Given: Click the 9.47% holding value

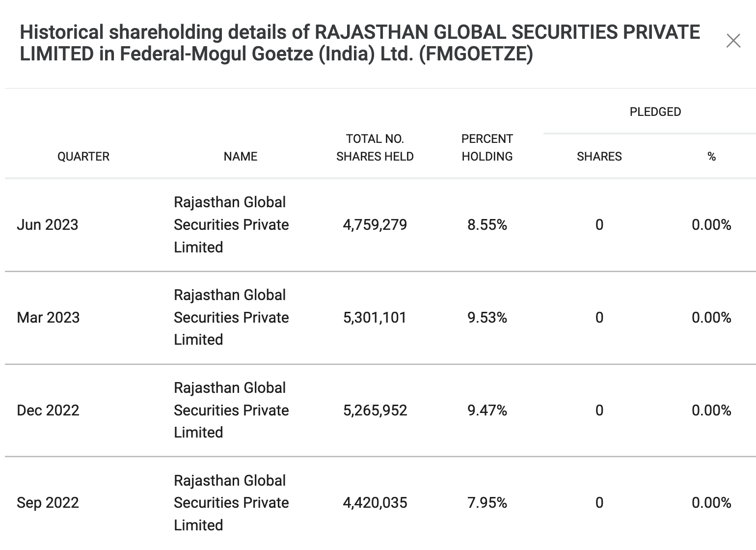Looking at the screenshot, I should (487, 411).
